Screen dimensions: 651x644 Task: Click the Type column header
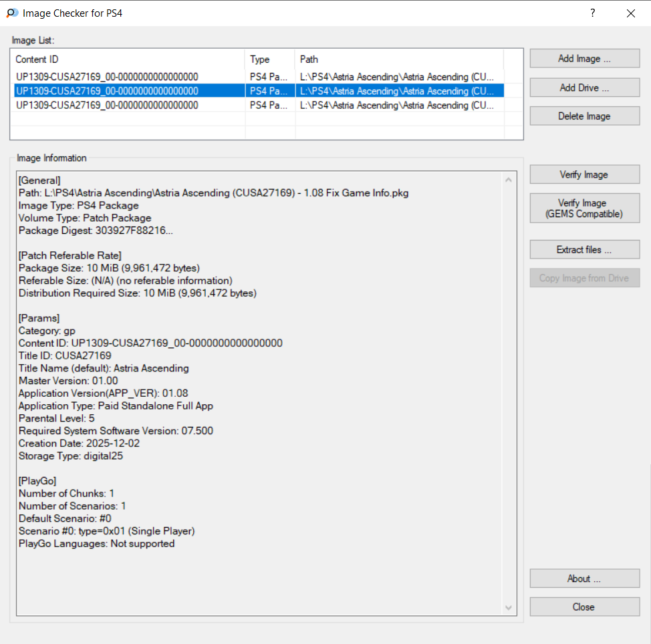pos(269,59)
